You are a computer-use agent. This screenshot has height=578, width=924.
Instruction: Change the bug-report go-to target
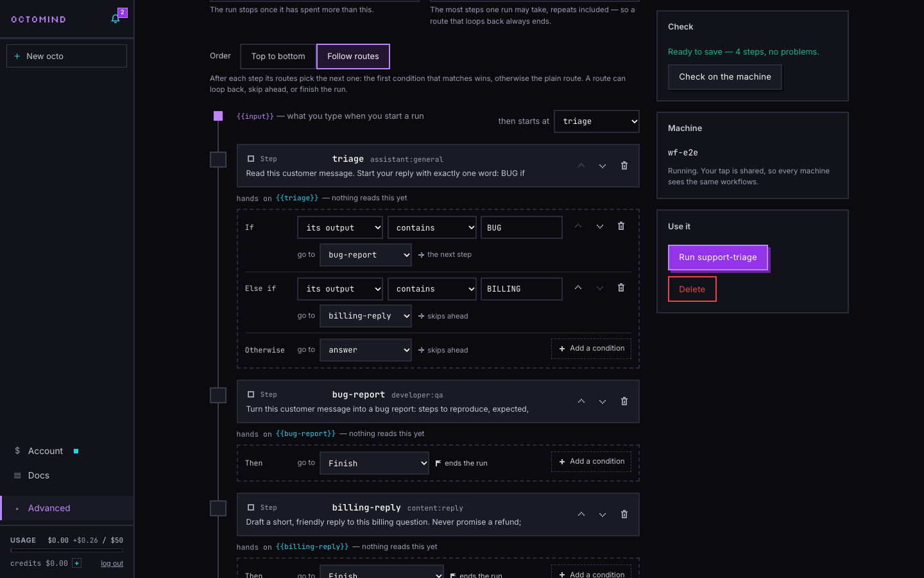pos(366,255)
